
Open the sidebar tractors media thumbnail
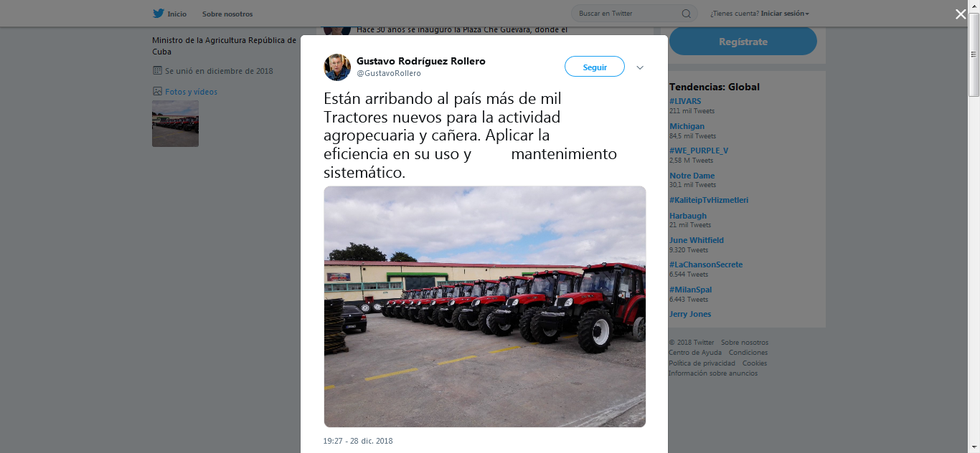175,123
